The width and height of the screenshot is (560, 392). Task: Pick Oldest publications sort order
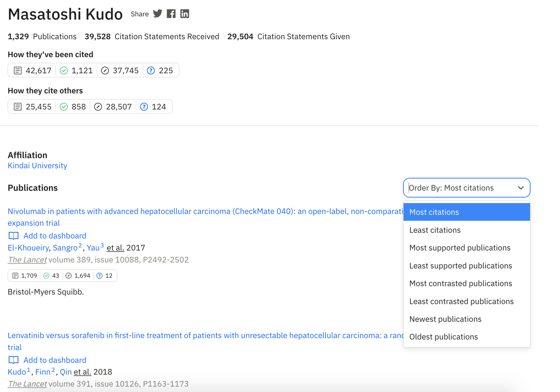pyautogui.click(x=443, y=337)
